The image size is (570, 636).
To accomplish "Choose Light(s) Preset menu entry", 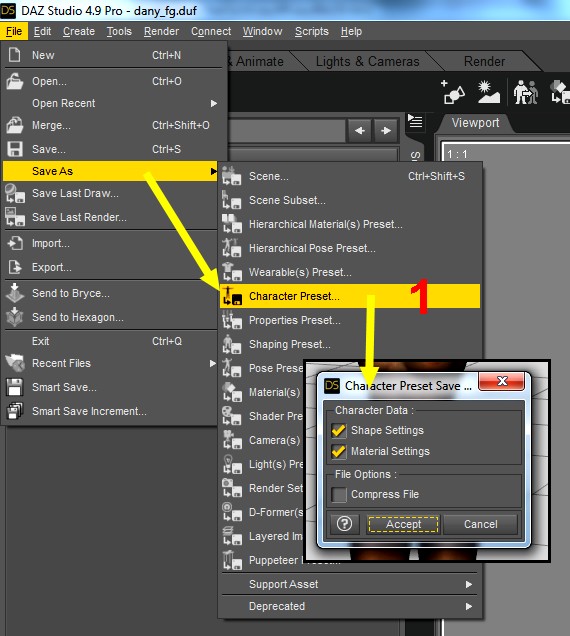I will pos(263,464).
